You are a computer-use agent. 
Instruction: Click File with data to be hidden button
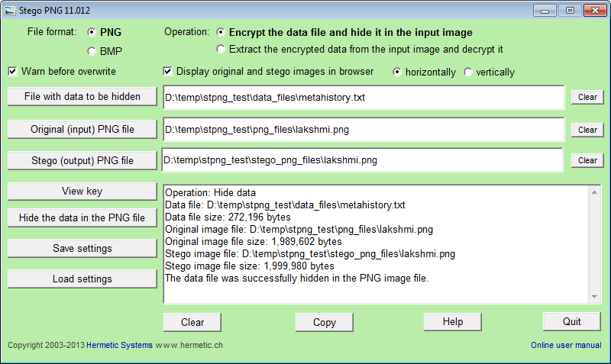[x=82, y=97]
